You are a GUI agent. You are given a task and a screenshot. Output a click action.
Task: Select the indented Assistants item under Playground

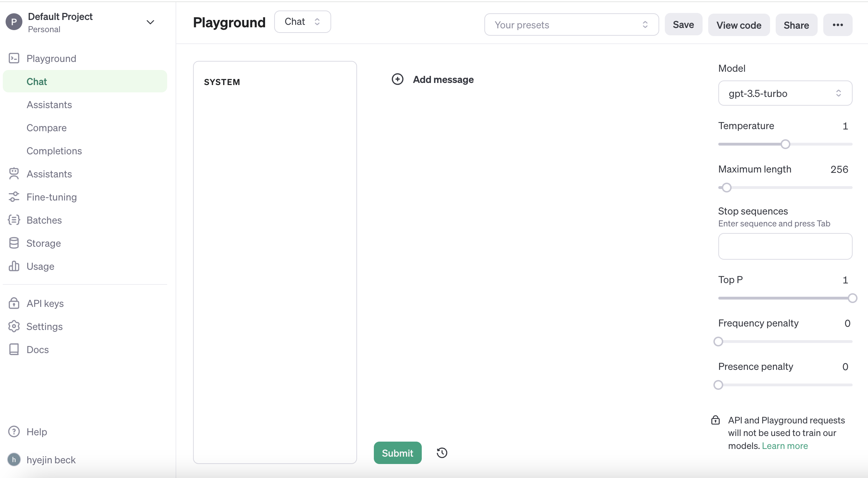point(49,104)
